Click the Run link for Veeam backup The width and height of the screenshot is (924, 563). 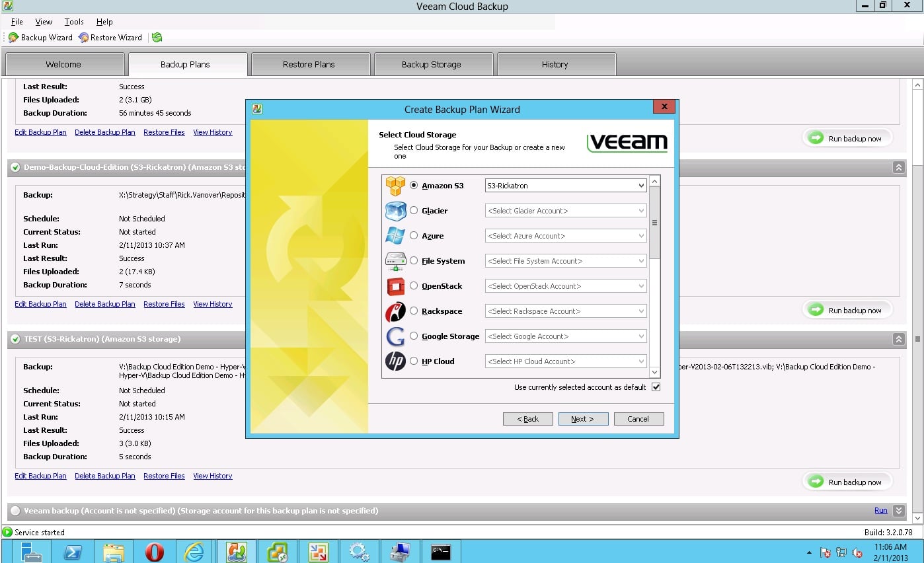tap(881, 511)
